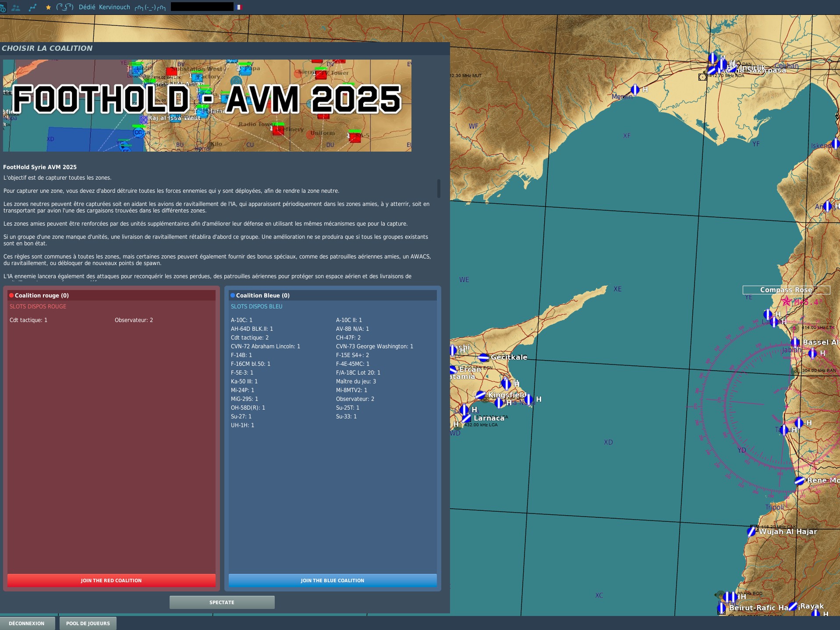Screen dimensions: 840x630
Task: Select the CVN-73 George Washington slot
Action: click(375, 347)
